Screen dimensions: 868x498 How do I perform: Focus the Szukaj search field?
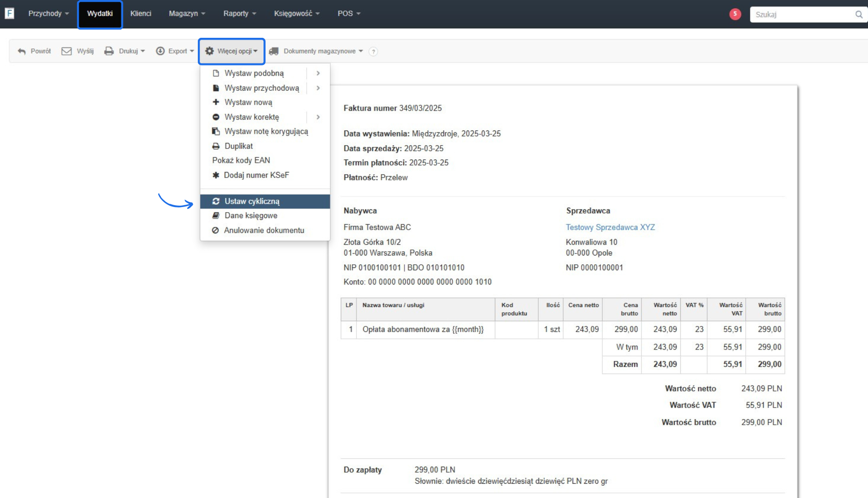click(x=803, y=14)
